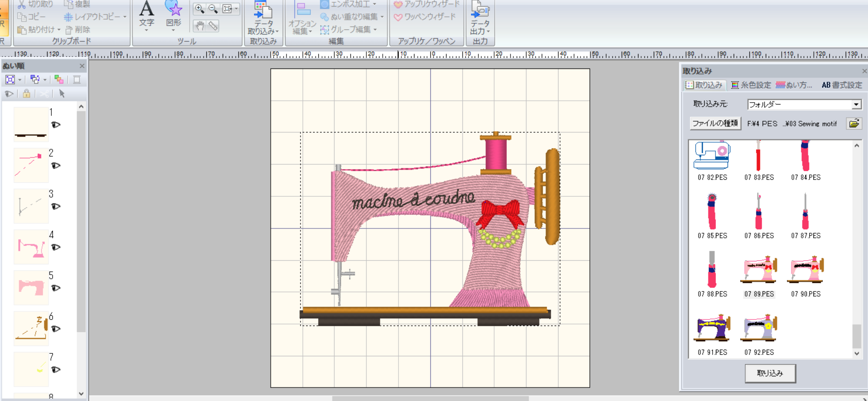
Task: Click 切り取り cut in clipboard group
Action: click(35, 4)
